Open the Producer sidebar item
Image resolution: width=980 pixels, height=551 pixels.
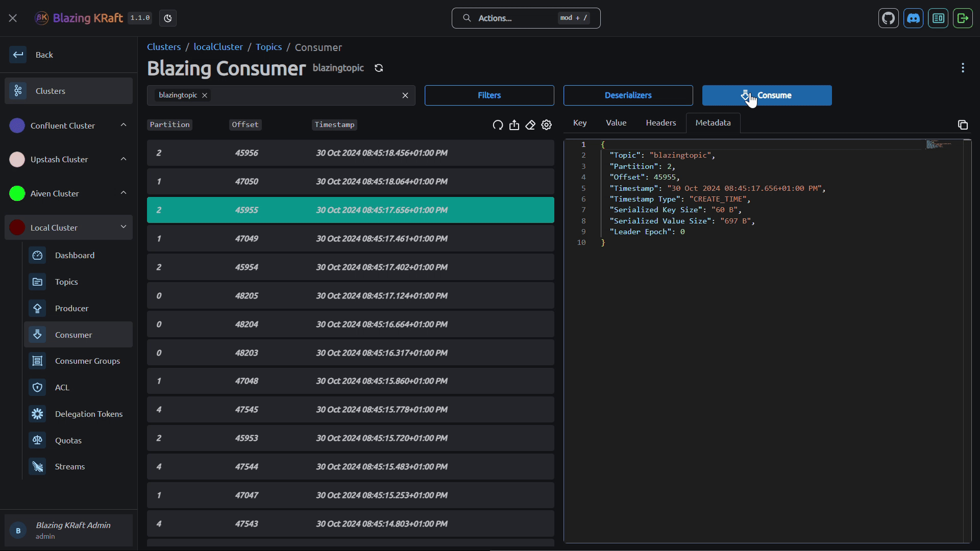pos(78,308)
